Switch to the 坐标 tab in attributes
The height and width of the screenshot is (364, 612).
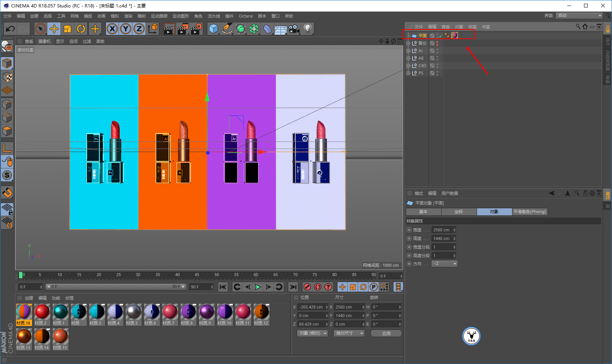click(459, 212)
